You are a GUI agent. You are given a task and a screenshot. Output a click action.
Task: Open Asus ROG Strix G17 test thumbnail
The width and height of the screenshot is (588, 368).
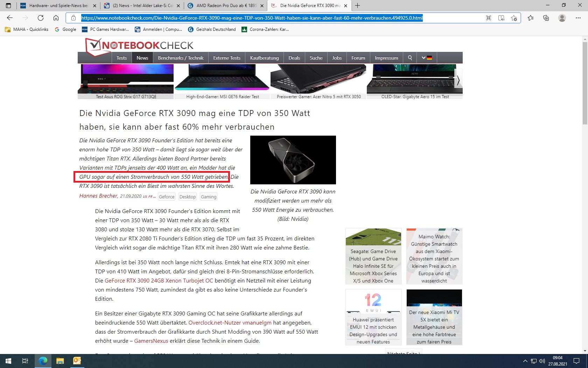pyautogui.click(x=126, y=82)
